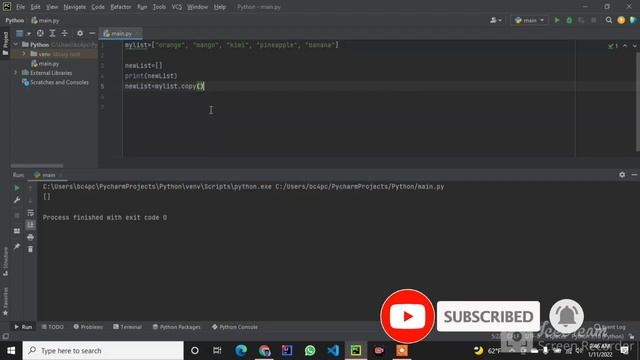This screenshot has width=640, height=360.
Task: Select main.py in the project tree
Action: (45, 64)
